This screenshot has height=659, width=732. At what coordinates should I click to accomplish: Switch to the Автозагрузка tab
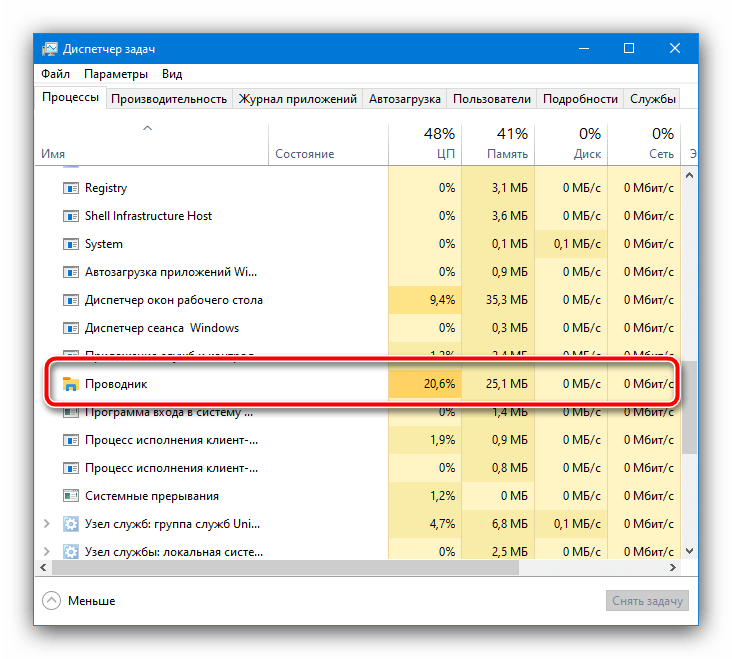pyautogui.click(x=405, y=99)
